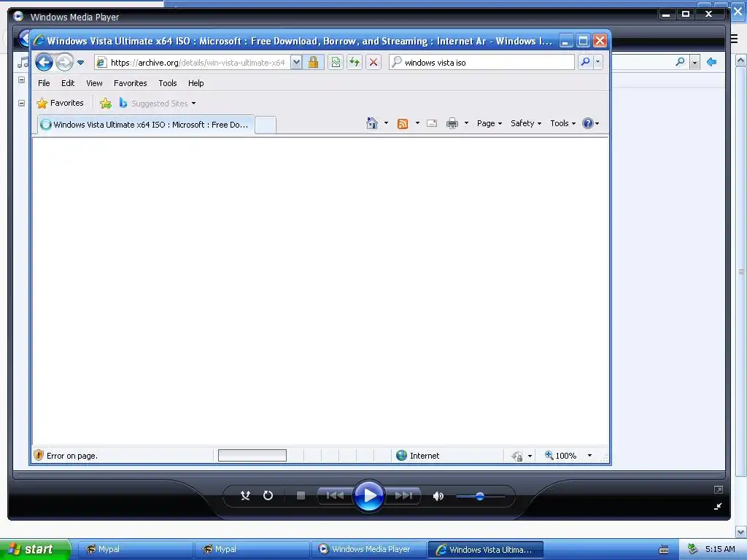
Task: Open the Tools menu in menu bar
Action: point(168,83)
